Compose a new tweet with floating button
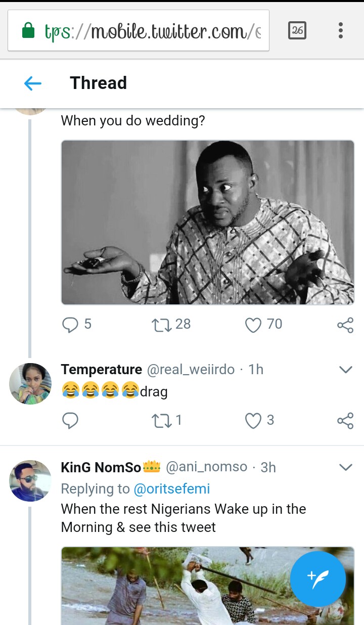 pos(318,578)
